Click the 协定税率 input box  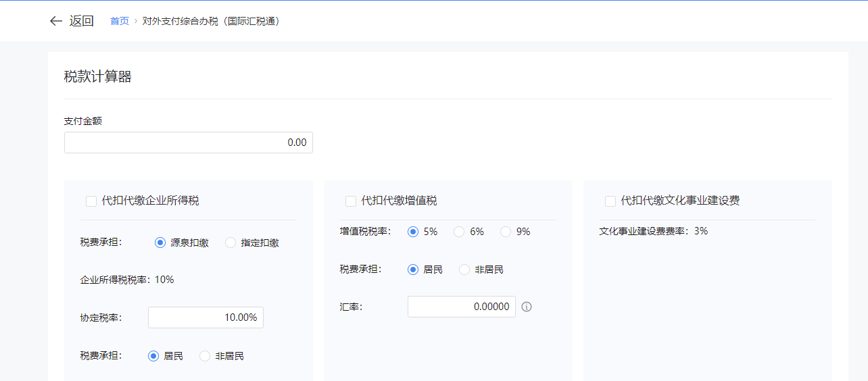206,317
